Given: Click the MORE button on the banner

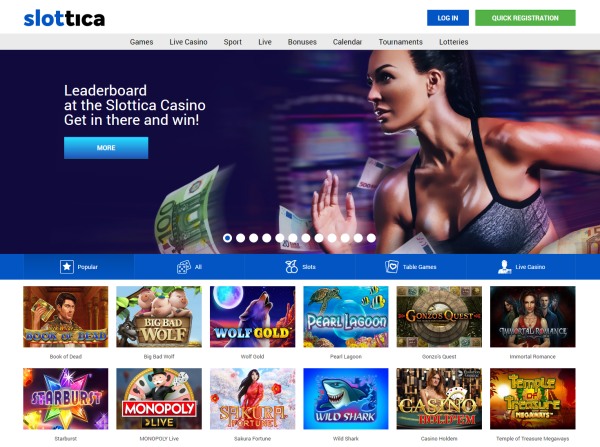Looking at the screenshot, I should pyautogui.click(x=106, y=148).
